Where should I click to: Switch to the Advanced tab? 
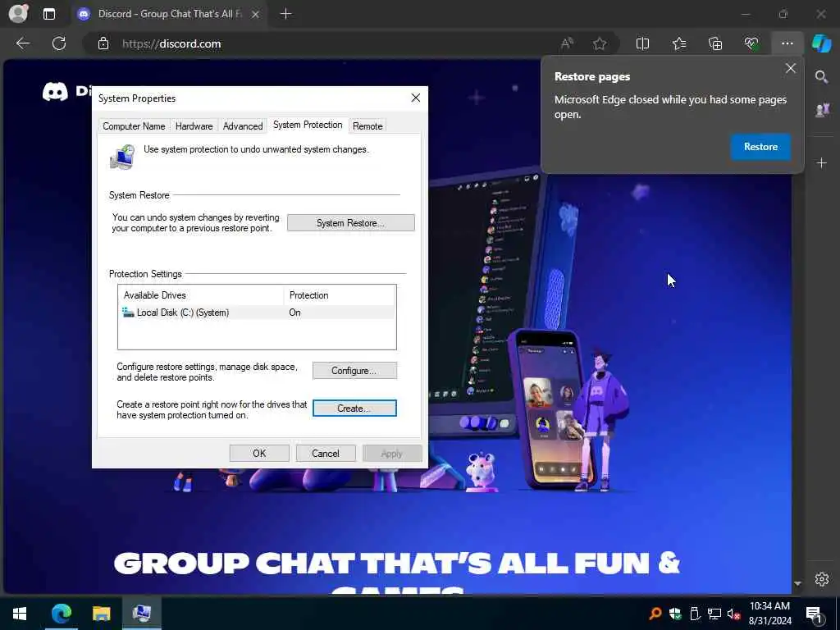tap(243, 126)
